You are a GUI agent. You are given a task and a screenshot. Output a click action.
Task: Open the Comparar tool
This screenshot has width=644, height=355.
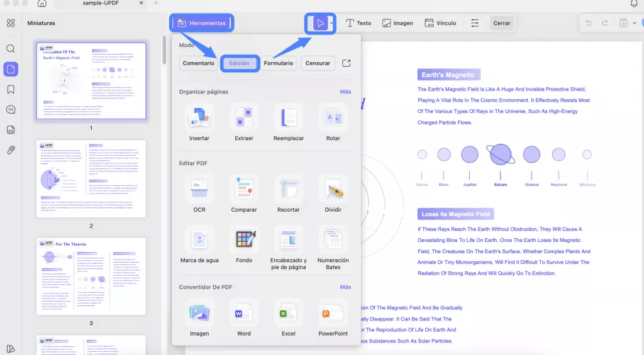(244, 194)
